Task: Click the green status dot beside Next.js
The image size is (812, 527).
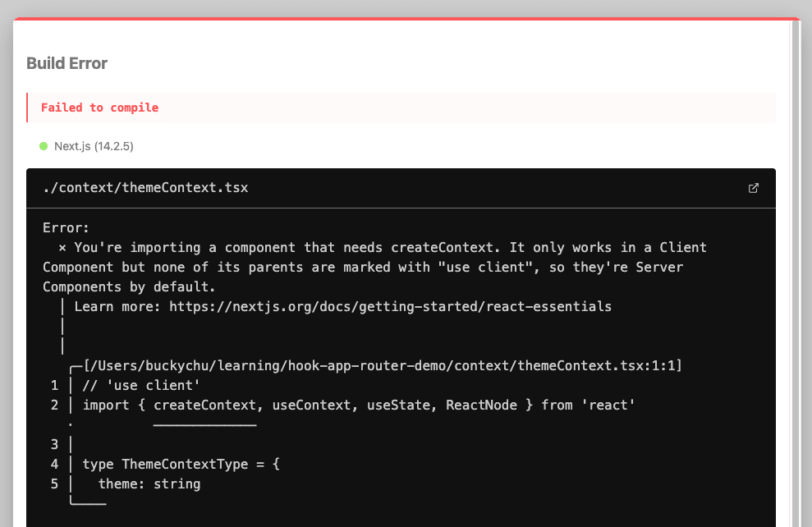Action: coord(44,146)
